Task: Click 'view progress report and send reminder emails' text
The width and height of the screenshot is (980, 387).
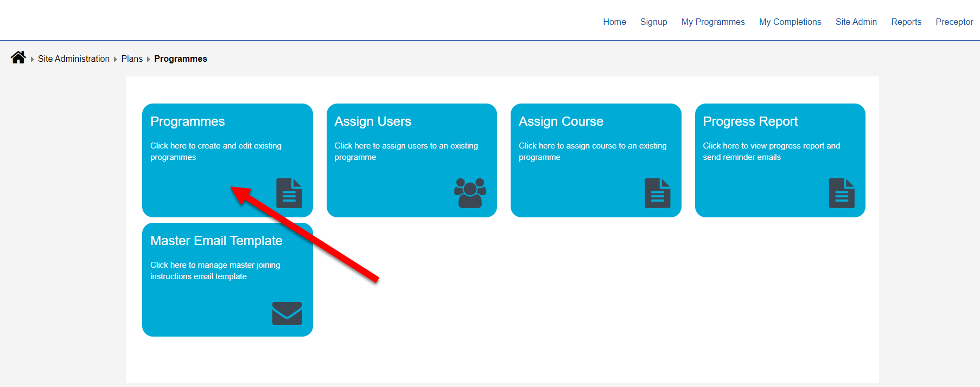Action: (x=771, y=151)
